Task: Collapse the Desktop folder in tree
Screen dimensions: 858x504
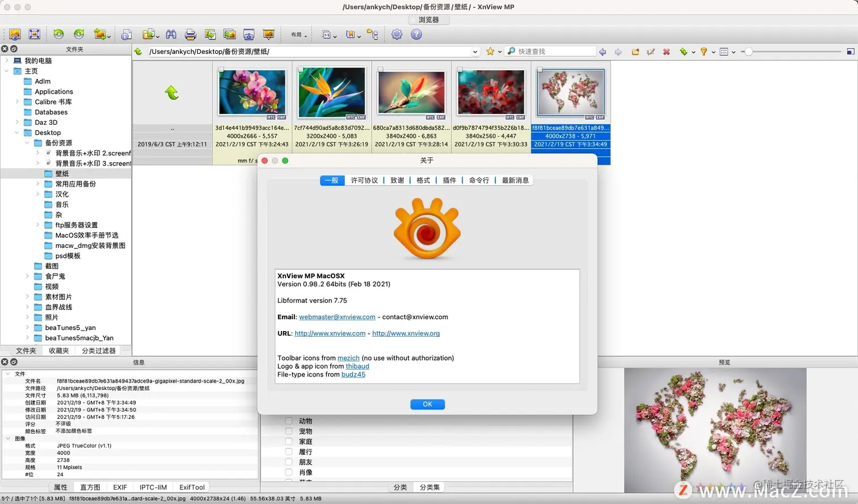Action: 17,133
